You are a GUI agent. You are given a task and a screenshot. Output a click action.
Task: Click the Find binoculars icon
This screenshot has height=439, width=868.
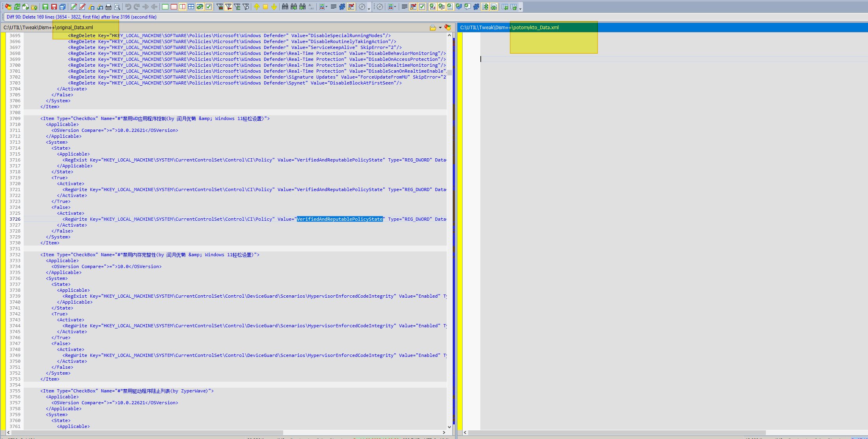tap(285, 7)
